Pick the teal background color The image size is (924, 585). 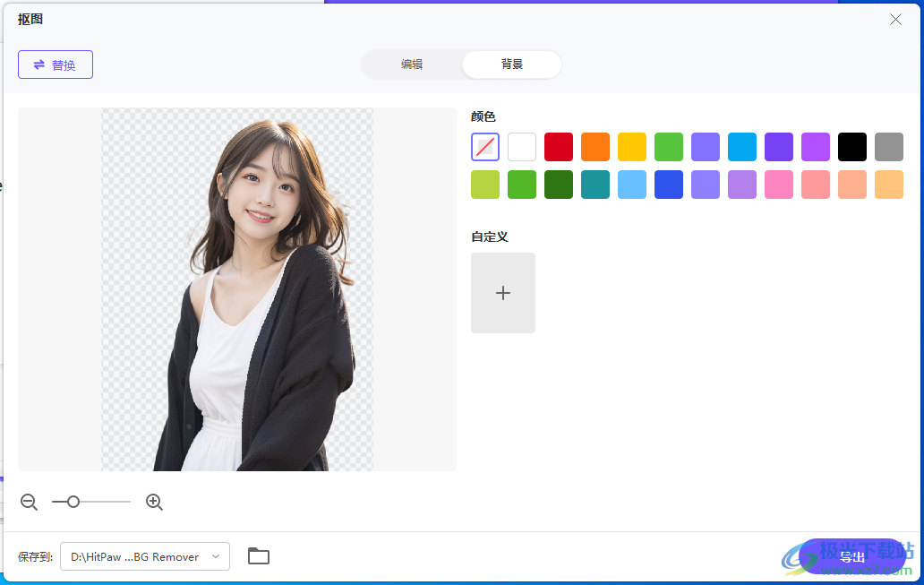point(595,185)
